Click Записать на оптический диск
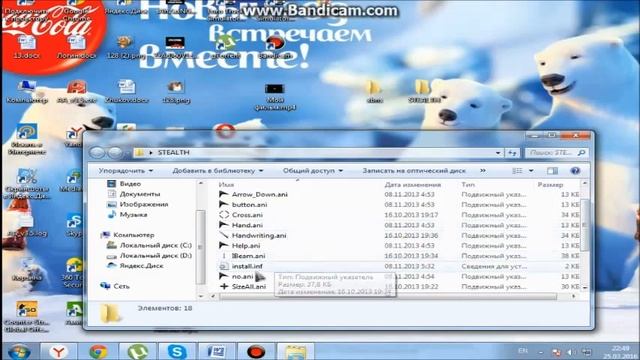 coord(414,171)
